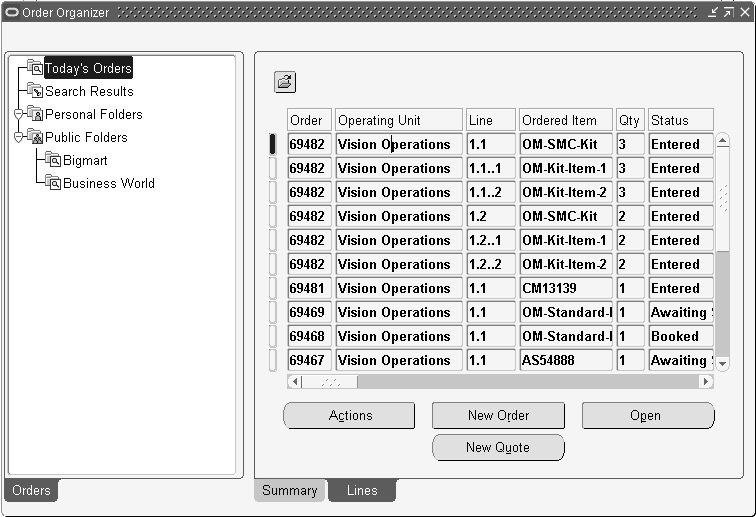Click the Order Organizer window title icon
Image resolution: width=756 pixels, height=517 pixels.
click(x=12, y=12)
